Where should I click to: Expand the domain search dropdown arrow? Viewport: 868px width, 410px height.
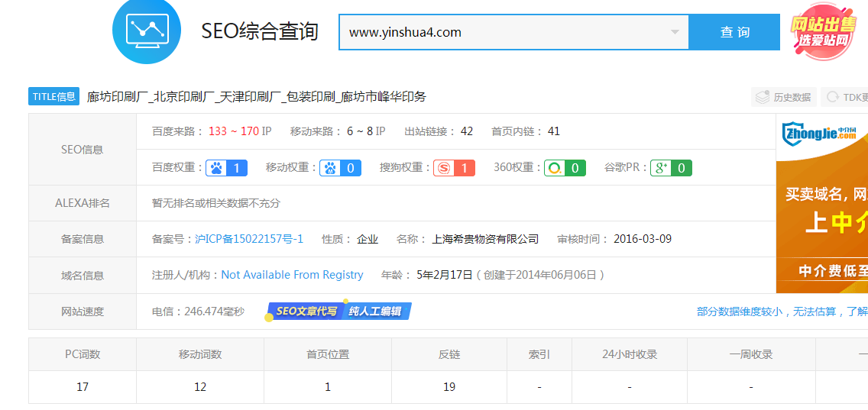pyautogui.click(x=675, y=32)
